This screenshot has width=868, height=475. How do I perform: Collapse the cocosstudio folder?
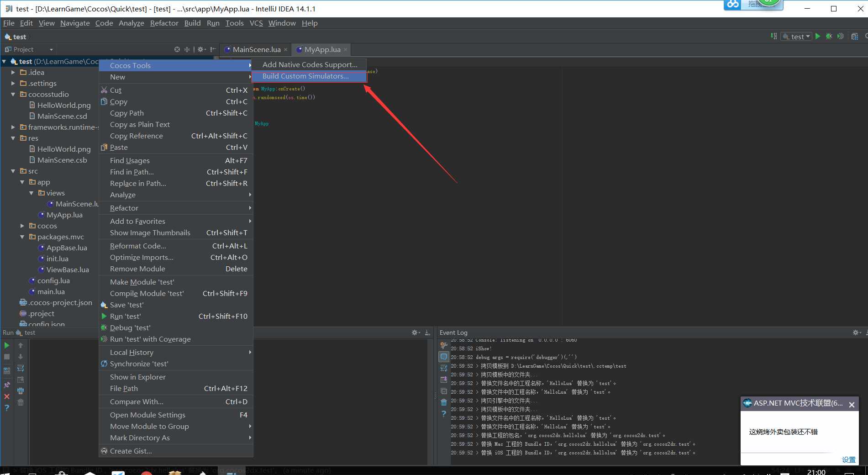[x=13, y=94]
